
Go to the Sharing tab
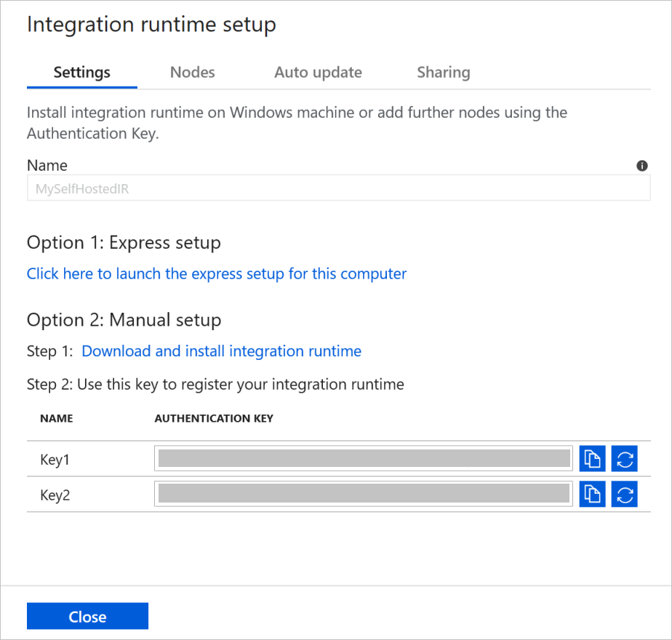[444, 72]
